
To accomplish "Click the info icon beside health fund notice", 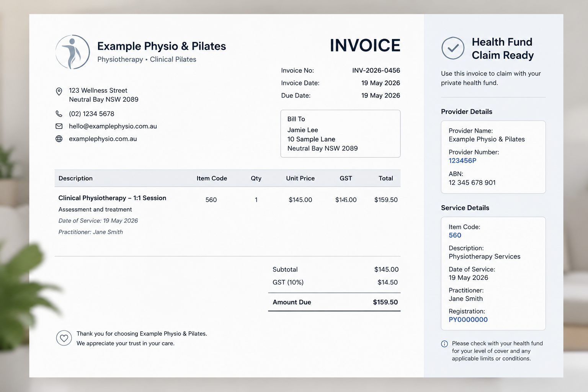I will [444, 344].
